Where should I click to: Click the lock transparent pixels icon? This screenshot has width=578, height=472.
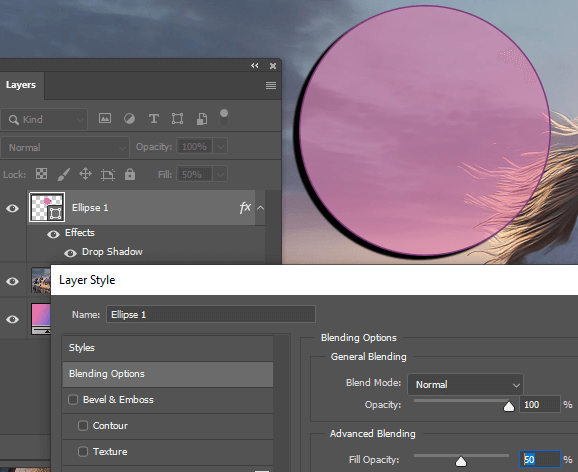click(x=41, y=174)
